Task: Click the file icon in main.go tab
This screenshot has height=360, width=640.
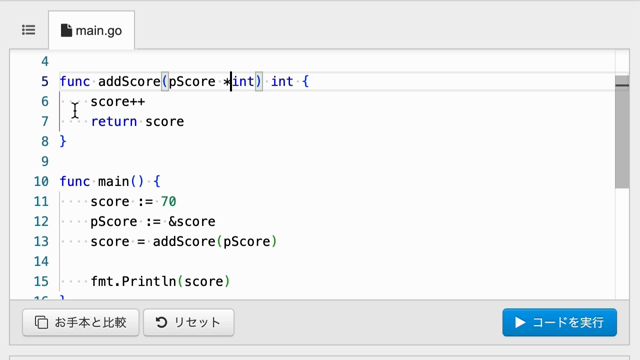Action: point(66,30)
